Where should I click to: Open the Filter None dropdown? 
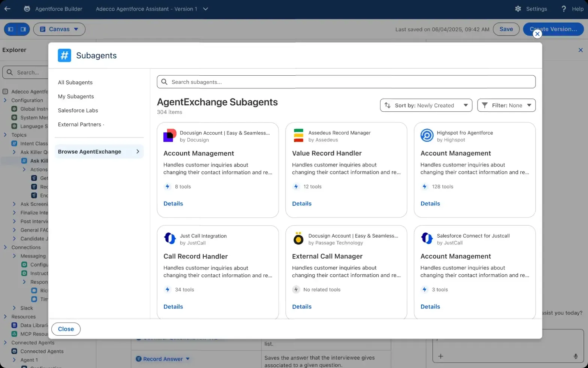point(506,105)
